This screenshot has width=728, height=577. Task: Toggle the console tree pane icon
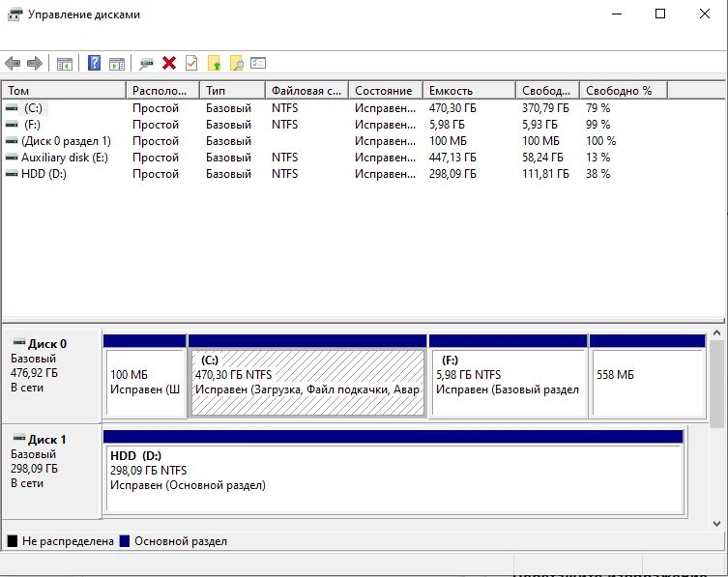click(x=65, y=64)
